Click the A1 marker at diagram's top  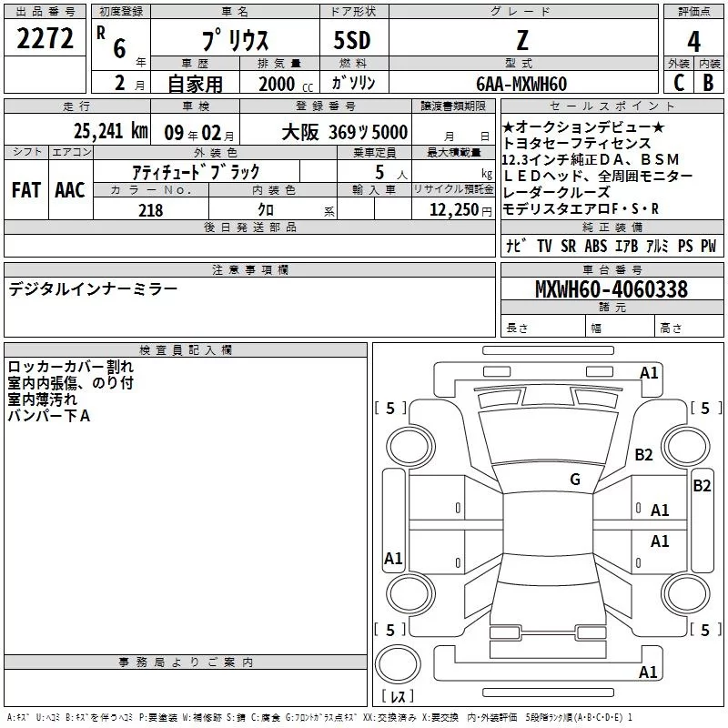(x=649, y=372)
